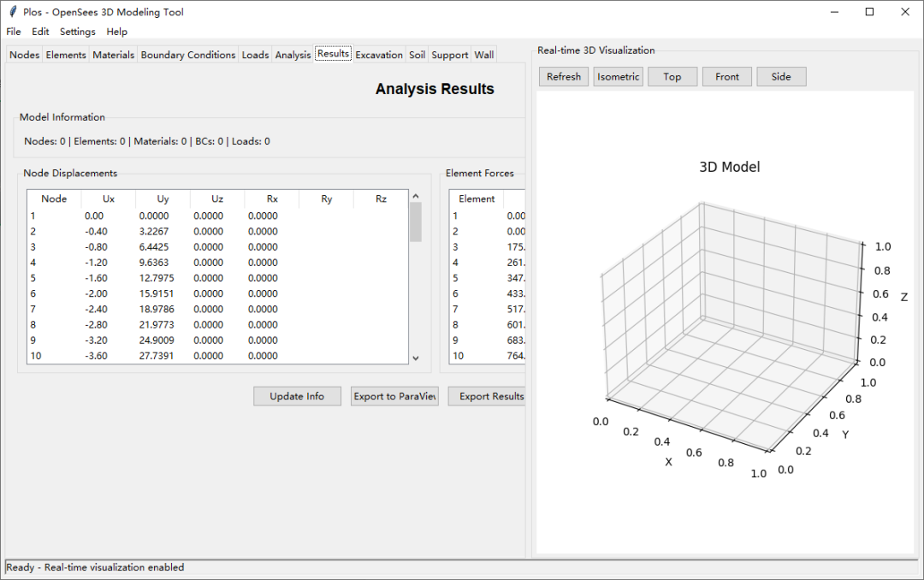The image size is (924, 580).
Task: Switch to the Loads tab
Action: pos(255,55)
